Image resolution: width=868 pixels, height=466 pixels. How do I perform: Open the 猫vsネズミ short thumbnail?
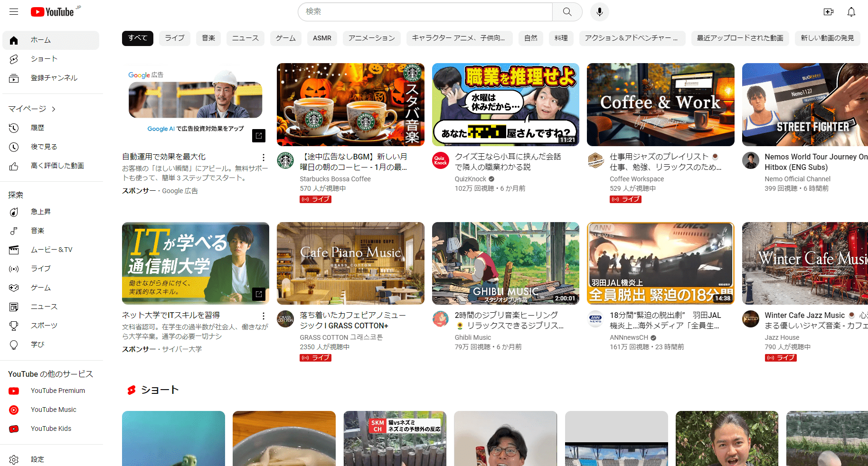[395, 438]
